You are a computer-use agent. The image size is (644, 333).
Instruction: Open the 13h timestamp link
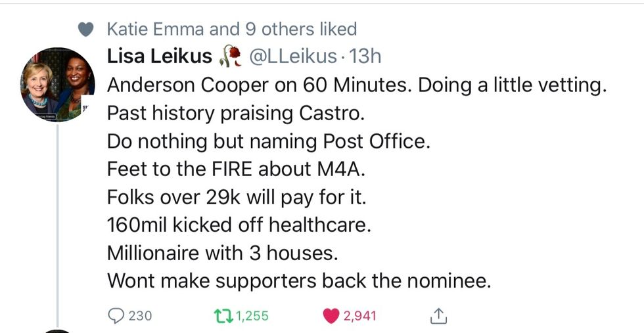(366, 57)
